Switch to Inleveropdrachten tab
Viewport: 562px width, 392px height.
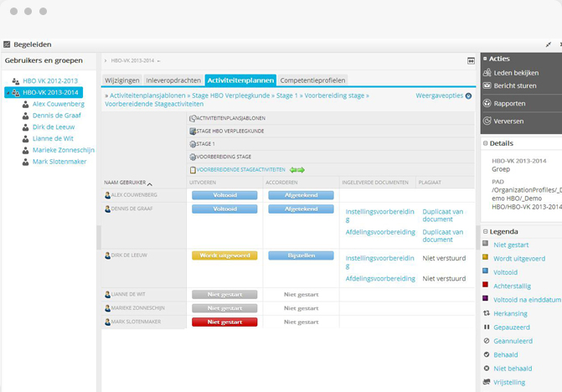coord(173,80)
